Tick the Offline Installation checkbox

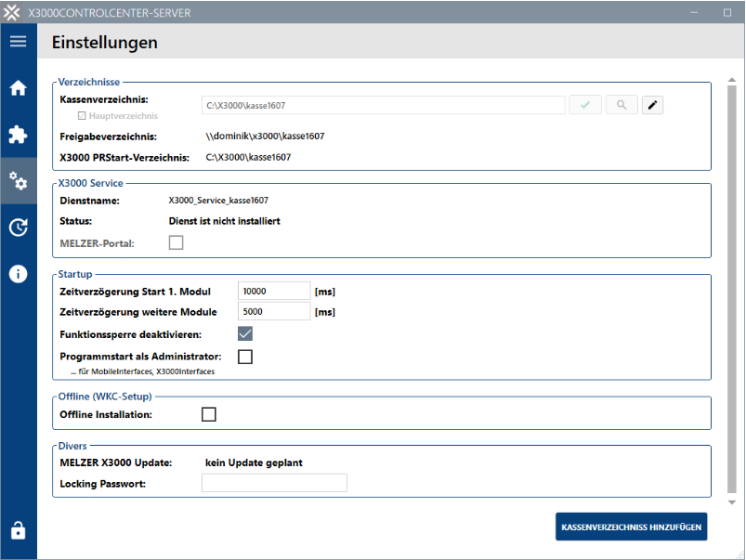point(209,414)
